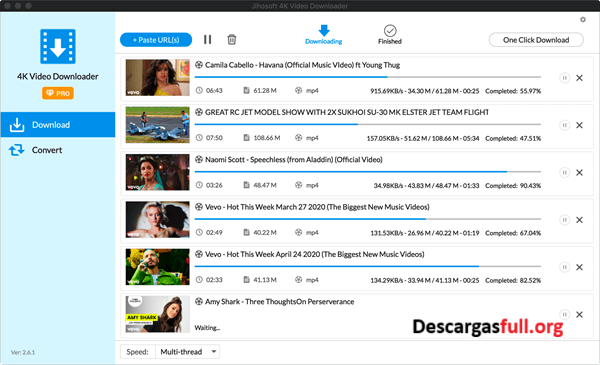Click the file size icon next to 40.22 M
Image resolution: width=600 pixels, height=365 pixels.
click(246, 232)
